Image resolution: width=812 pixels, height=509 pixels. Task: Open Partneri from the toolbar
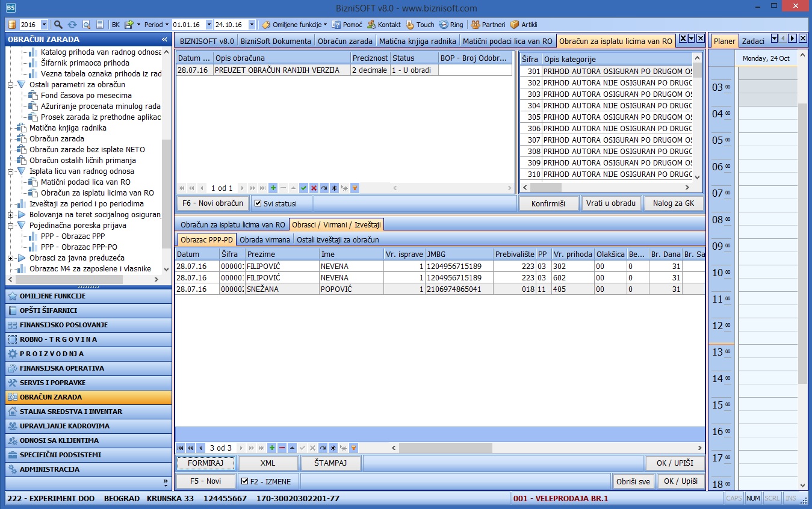(488, 25)
